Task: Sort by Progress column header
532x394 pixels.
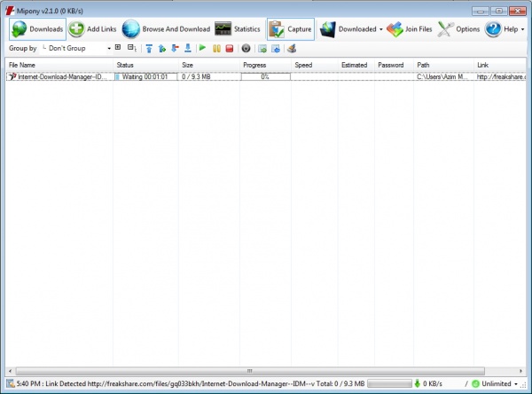Action: coord(265,65)
